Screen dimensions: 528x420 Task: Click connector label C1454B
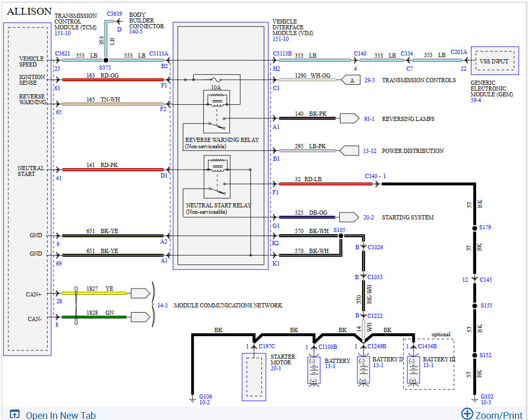point(427,346)
